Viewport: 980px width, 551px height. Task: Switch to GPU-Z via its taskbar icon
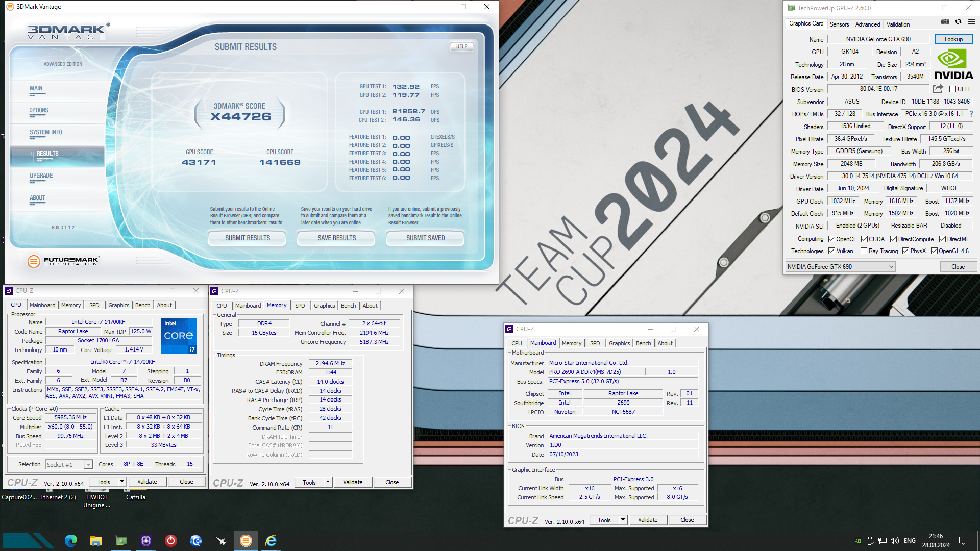(121, 540)
